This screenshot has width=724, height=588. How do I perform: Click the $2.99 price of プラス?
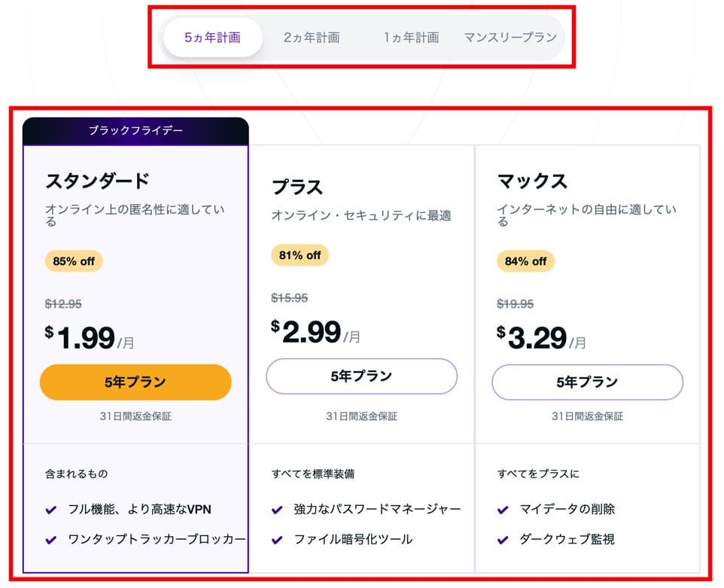[312, 332]
